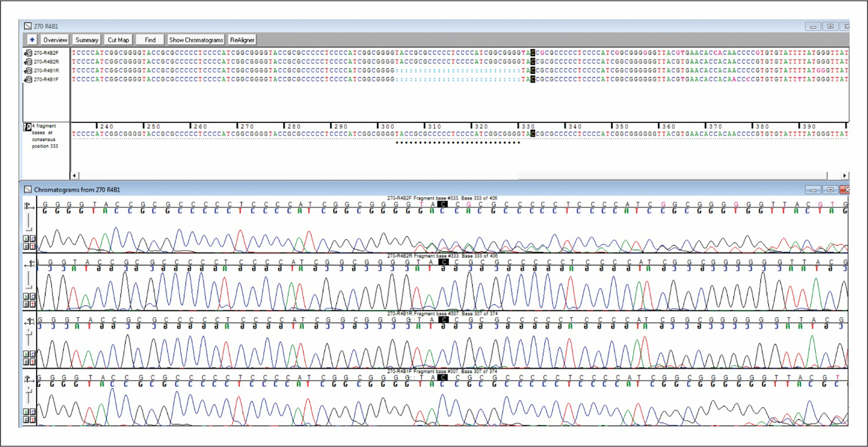Toggle the G trace in fourth chromatogram
Image resolution: width=868 pixels, height=447 pixels.
[x=26, y=419]
